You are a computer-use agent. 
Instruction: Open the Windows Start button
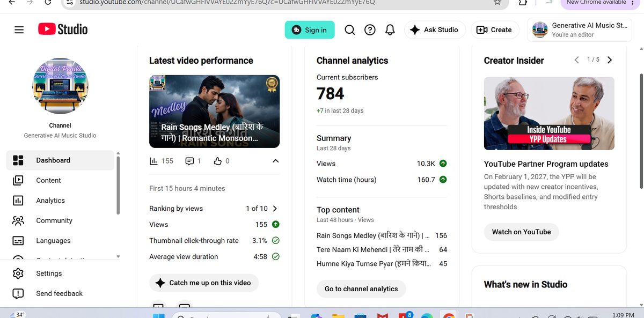tap(159, 316)
